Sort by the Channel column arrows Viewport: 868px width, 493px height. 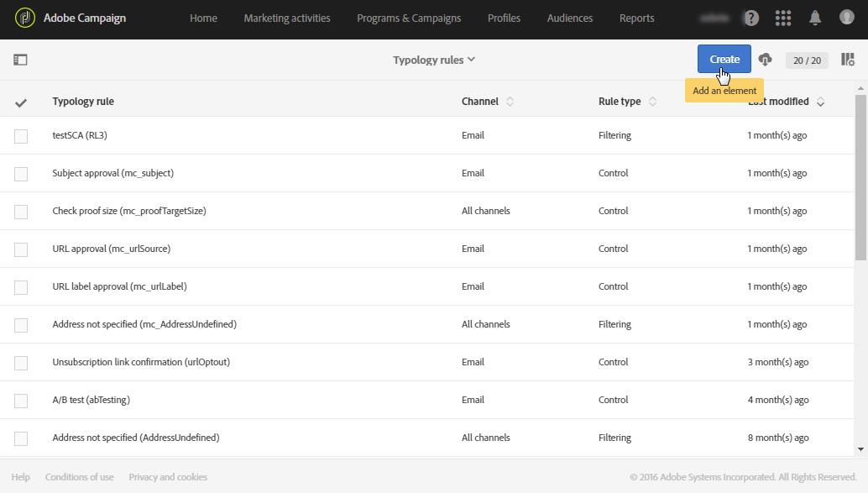pos(510,102)
